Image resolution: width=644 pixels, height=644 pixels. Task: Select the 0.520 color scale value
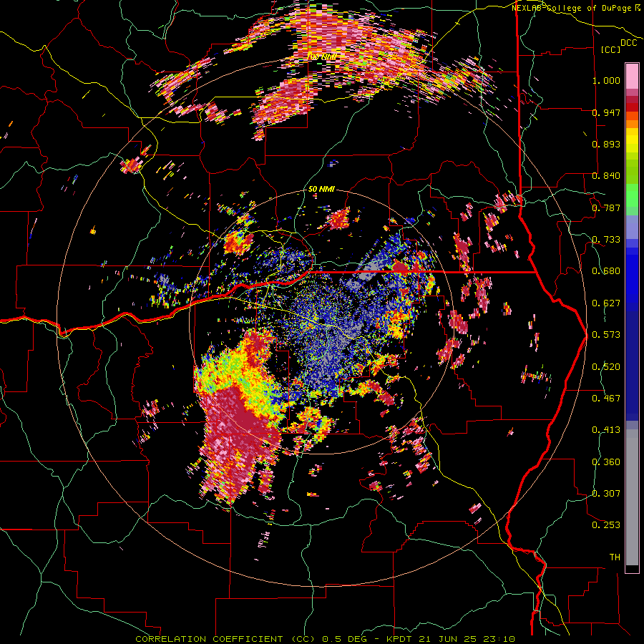click(x=606, y=366)
